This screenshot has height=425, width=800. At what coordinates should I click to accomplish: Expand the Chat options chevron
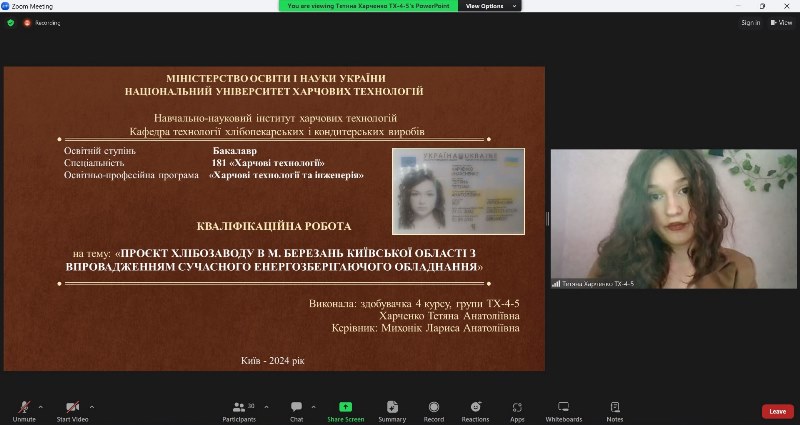point(313,407)
